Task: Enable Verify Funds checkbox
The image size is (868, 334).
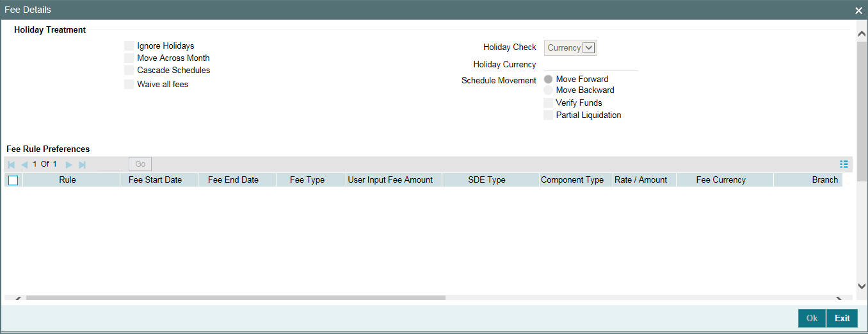Action: point(549,103)
